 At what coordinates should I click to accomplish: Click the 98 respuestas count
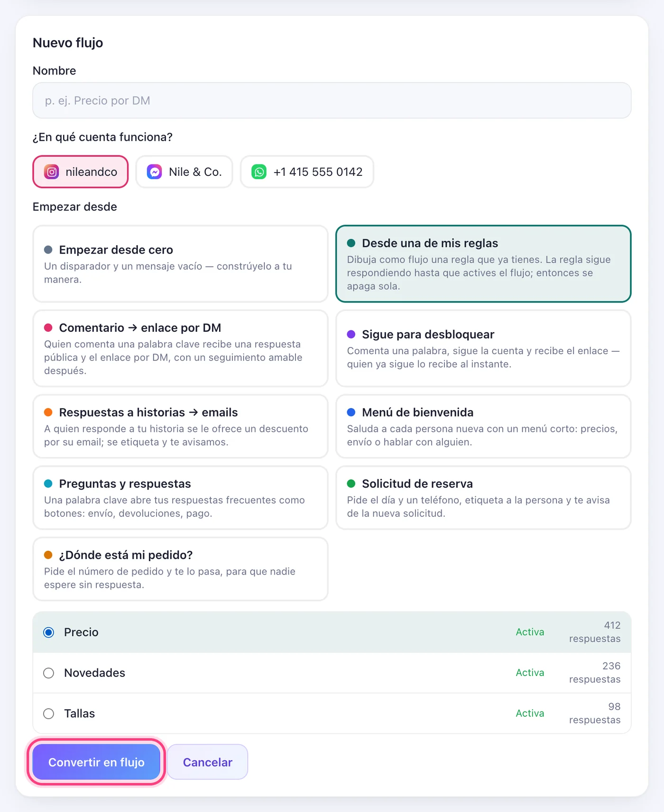(595, 713)
